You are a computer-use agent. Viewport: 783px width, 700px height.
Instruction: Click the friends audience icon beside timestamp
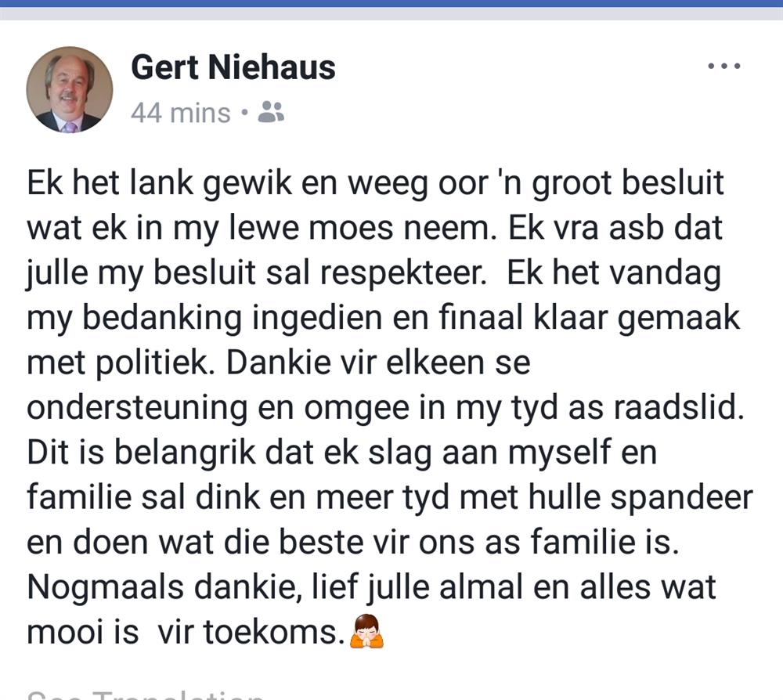(x=271, y=112)
